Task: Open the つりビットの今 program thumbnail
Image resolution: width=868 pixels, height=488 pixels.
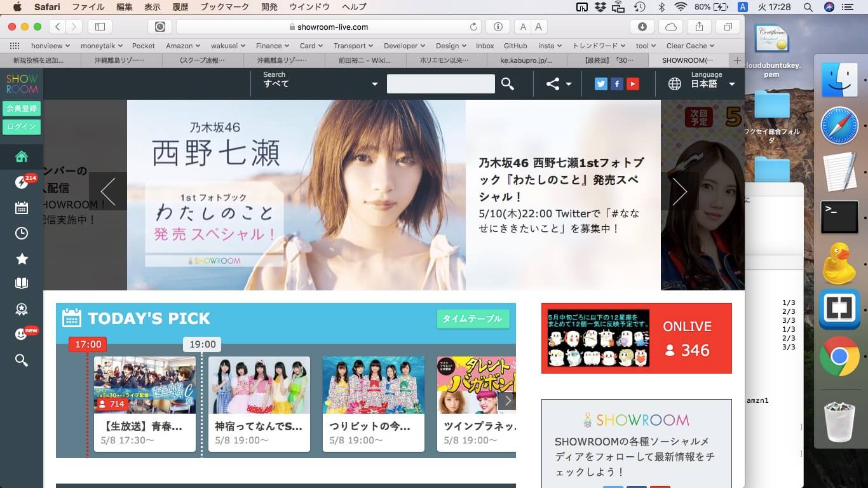Action: coord(374,384)
